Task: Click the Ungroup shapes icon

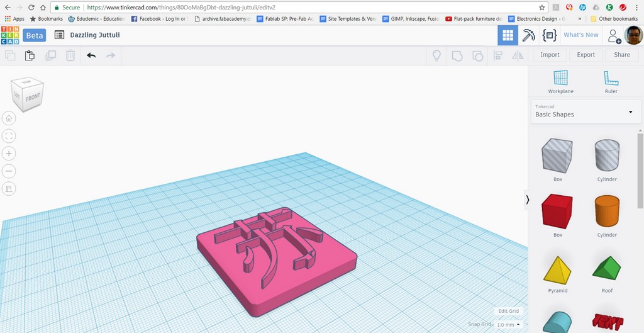Action: pyautogui.click(x=478, y=55)
